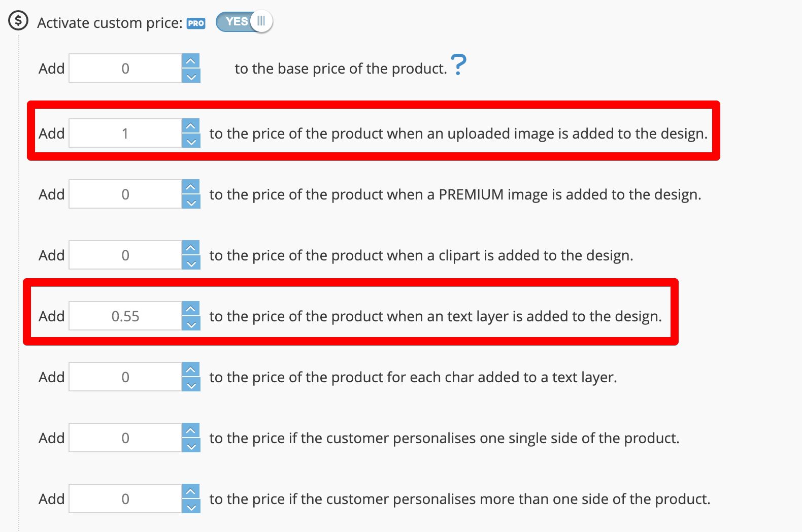Increment the per-char text price stepper

[x=191, y=370]
